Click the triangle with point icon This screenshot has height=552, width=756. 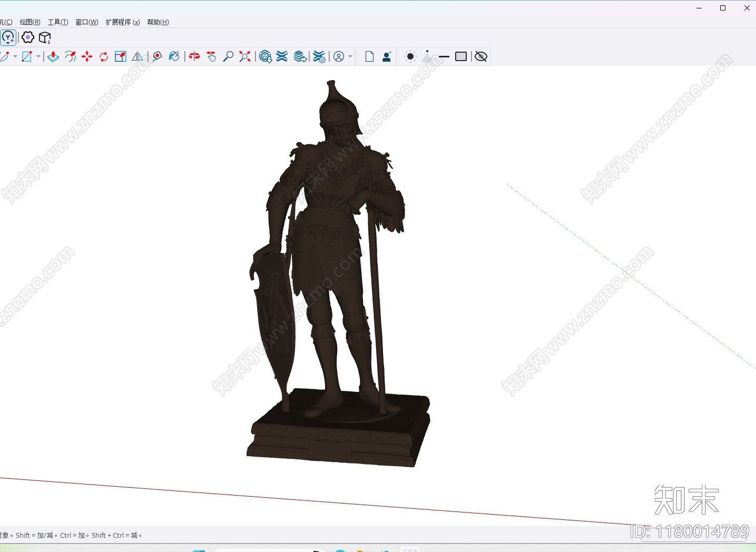427,56
